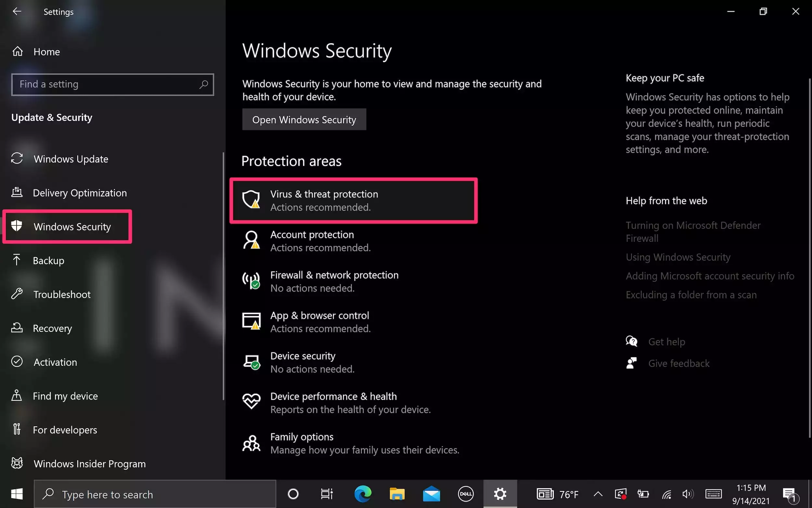Click Device security laptop icon
812x508 pixels.
251,362
